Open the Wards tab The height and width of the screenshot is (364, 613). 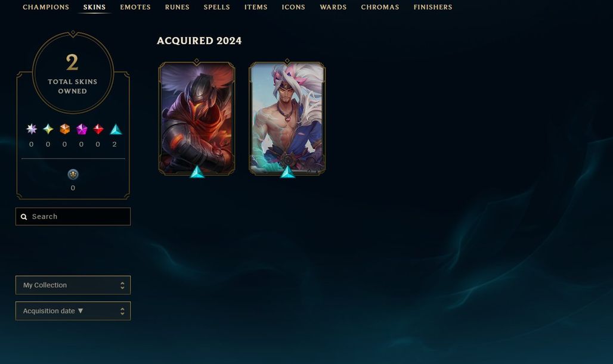coord(333,7)
